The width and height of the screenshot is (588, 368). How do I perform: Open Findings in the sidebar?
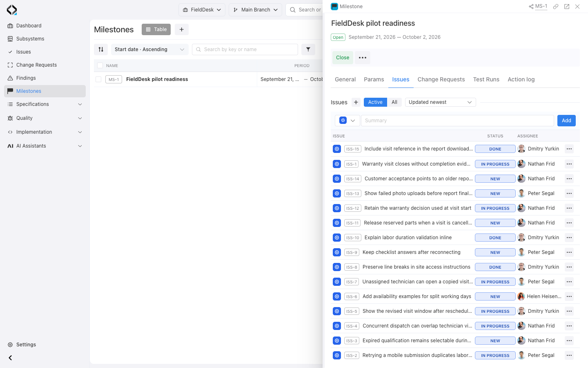tap(45, 78)
